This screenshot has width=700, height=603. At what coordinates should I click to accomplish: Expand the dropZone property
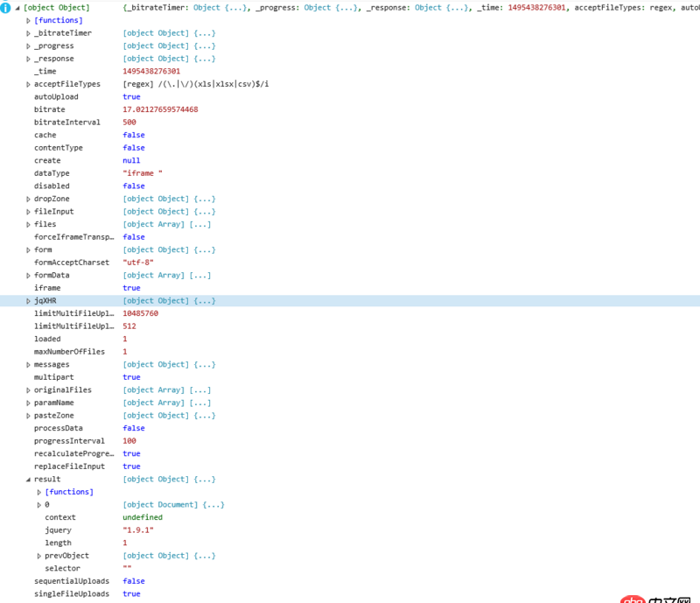pos(29,199)
